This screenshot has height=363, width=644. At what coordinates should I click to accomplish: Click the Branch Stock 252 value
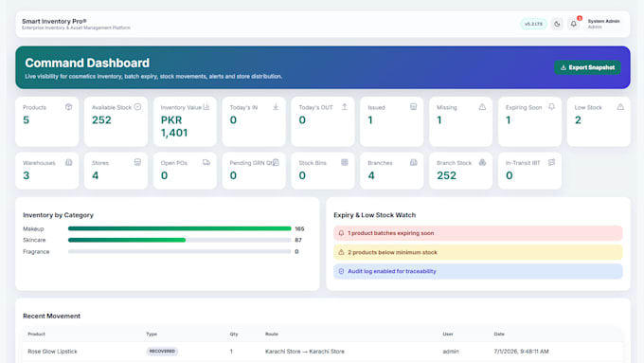pos(446,175)
